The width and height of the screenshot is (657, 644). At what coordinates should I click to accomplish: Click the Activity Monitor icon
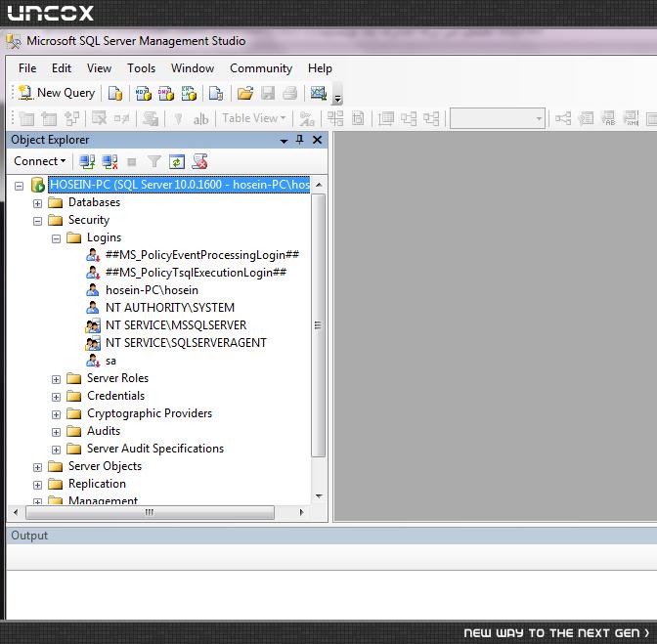(x=319, y=93)
